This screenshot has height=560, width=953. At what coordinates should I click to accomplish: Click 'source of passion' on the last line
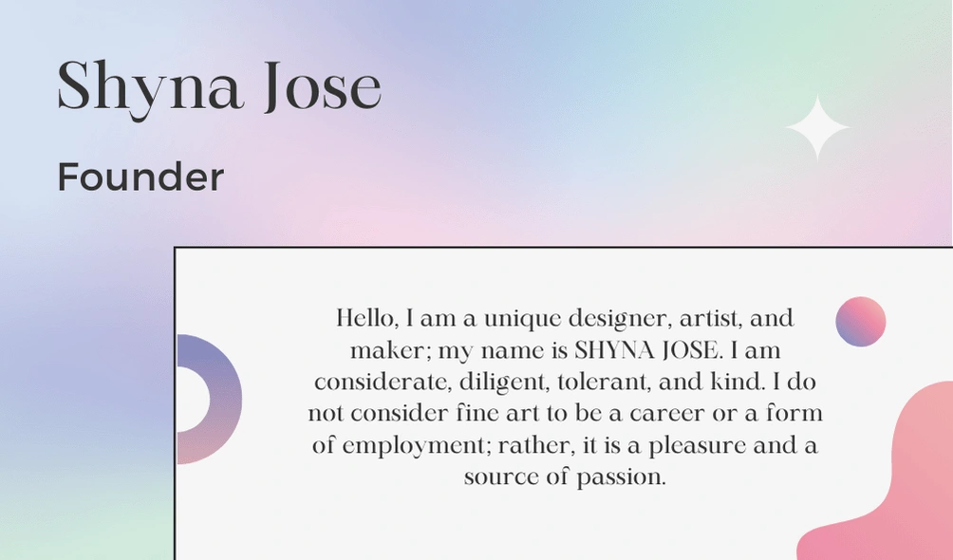565,477
